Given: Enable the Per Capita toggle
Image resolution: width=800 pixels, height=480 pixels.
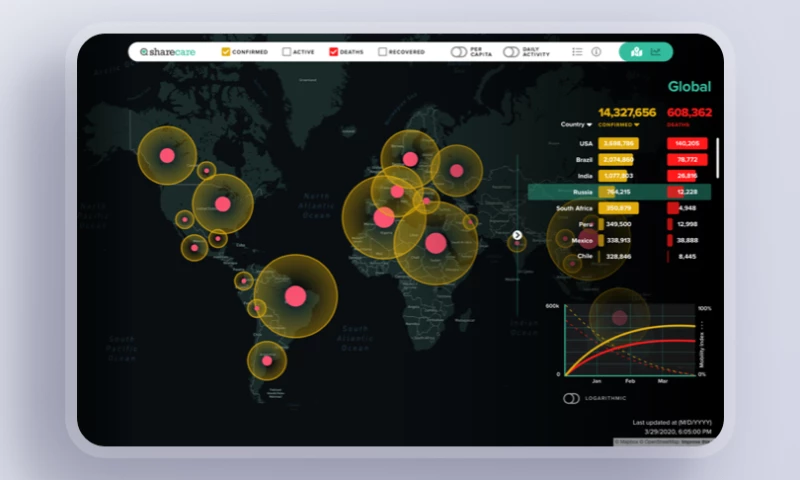Looking at the screenshot, I should click(x=458, y=52).
